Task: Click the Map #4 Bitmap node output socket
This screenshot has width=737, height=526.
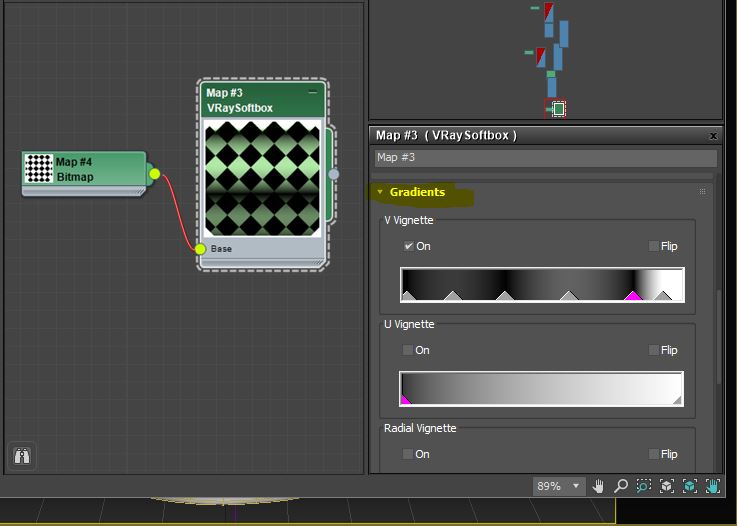Action: (x=154, y=174)
